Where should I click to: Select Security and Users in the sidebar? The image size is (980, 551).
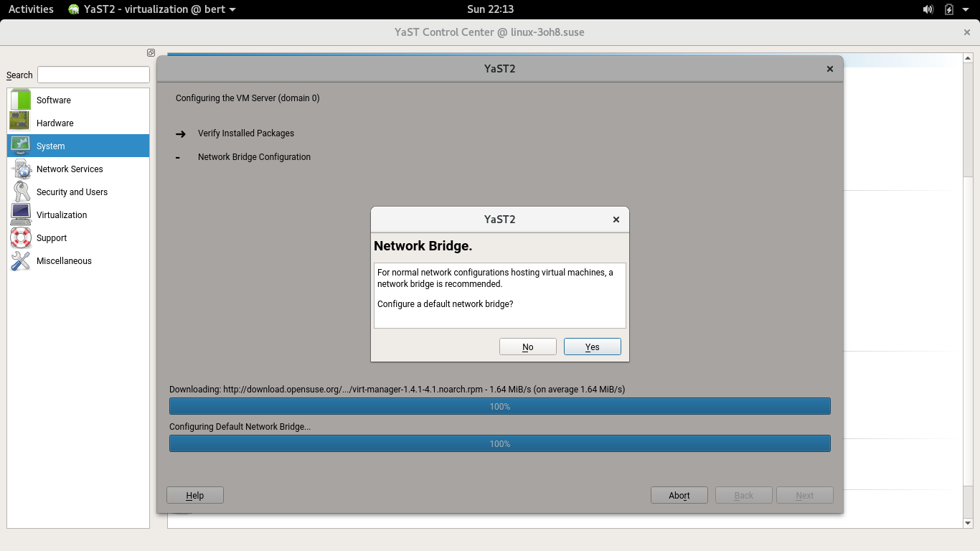coord(78,192)
